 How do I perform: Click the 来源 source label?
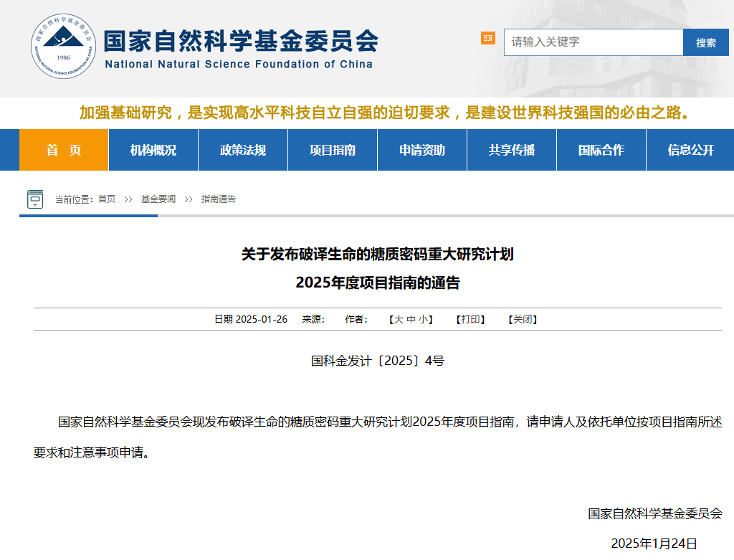tap(313, 319)
